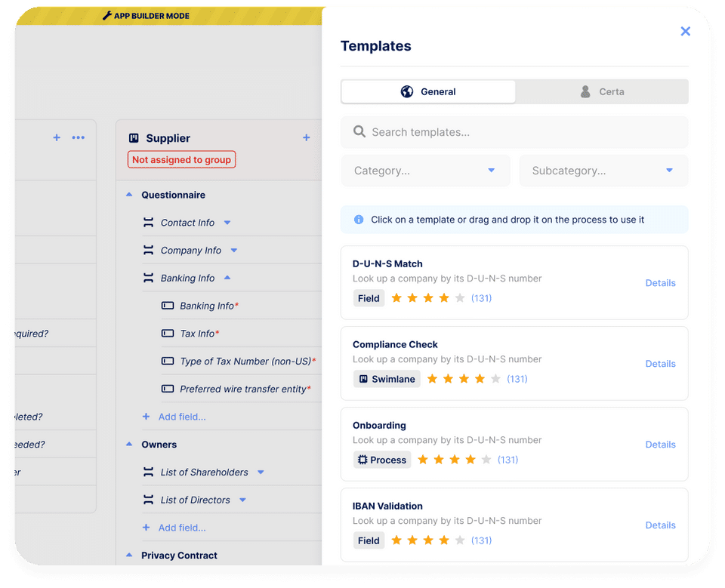Add a field under Banking Info

(174, 417)
